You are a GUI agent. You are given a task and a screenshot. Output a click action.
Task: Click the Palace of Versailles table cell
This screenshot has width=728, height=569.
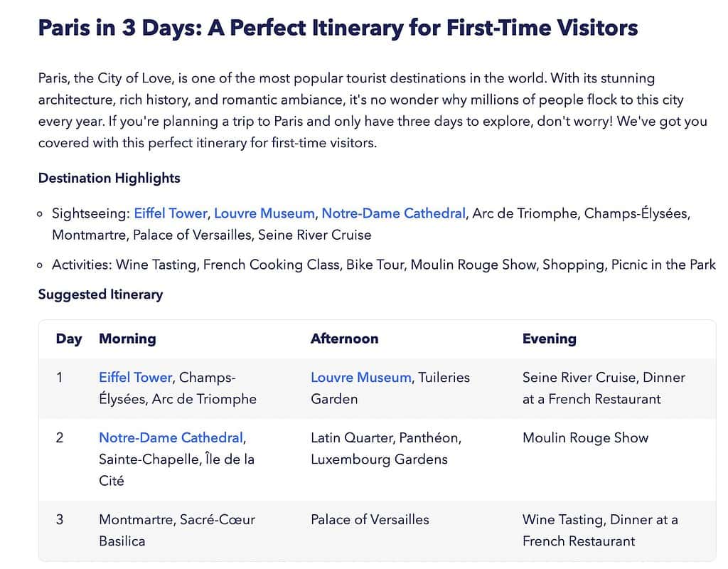[370, 520]
